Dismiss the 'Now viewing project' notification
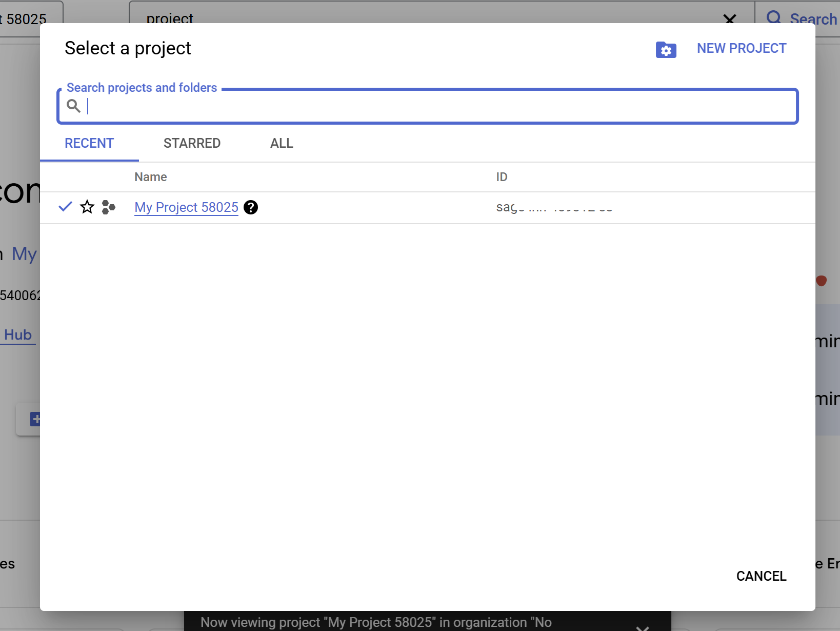The image size is (840, 631). (x=642, y=627)
